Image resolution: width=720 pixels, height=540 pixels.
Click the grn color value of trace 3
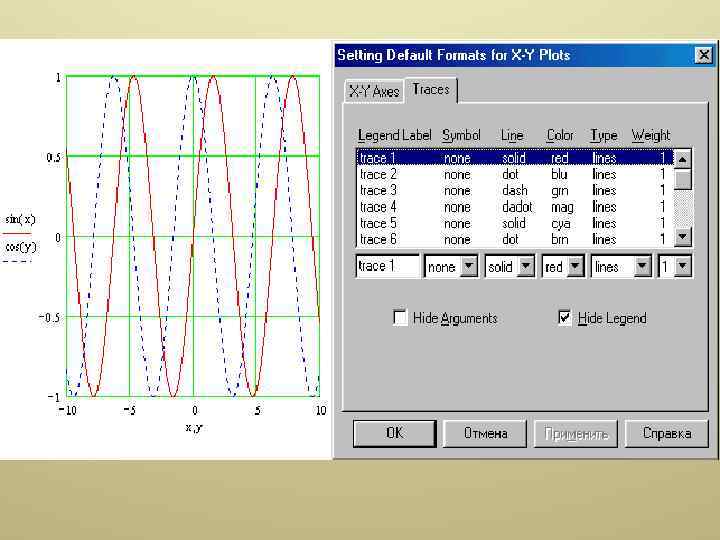coord(560,191)
